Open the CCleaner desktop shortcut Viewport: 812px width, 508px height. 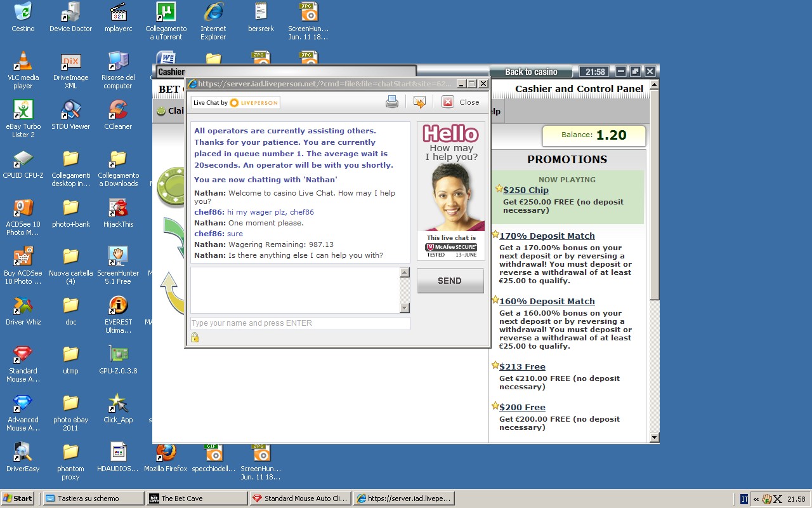[118, 110]
